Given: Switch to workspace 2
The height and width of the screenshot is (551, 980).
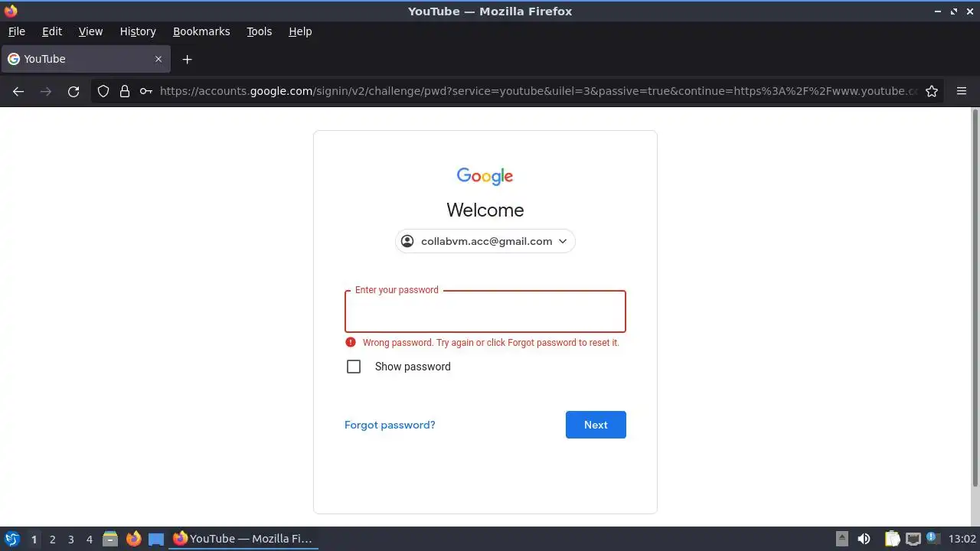Looking at the screenshot, I should (52, 539).
